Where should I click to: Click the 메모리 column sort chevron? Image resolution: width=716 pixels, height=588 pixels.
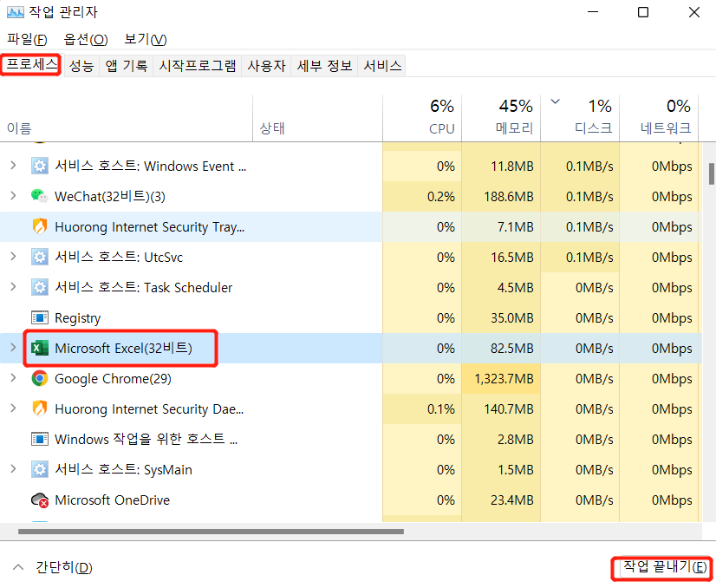[555, 101]
